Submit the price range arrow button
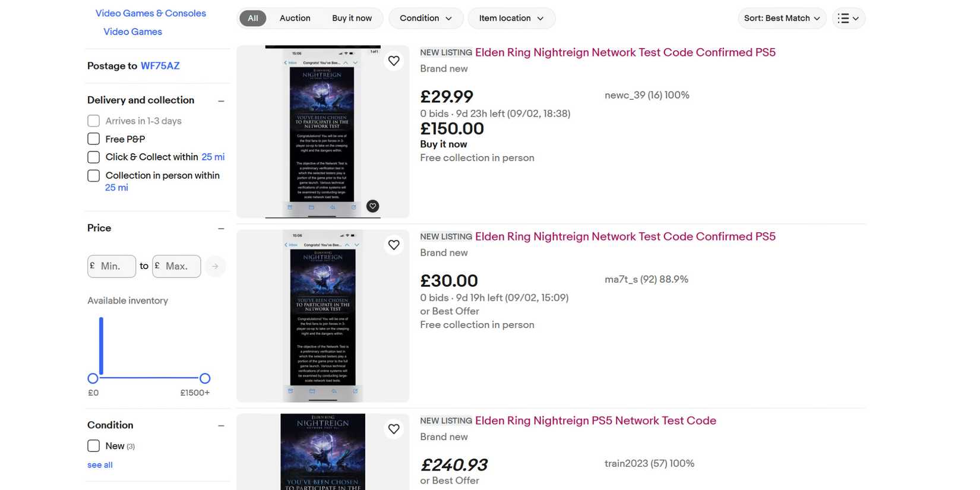The height and width of the screenshot is (490, 980). click(215, 266)
